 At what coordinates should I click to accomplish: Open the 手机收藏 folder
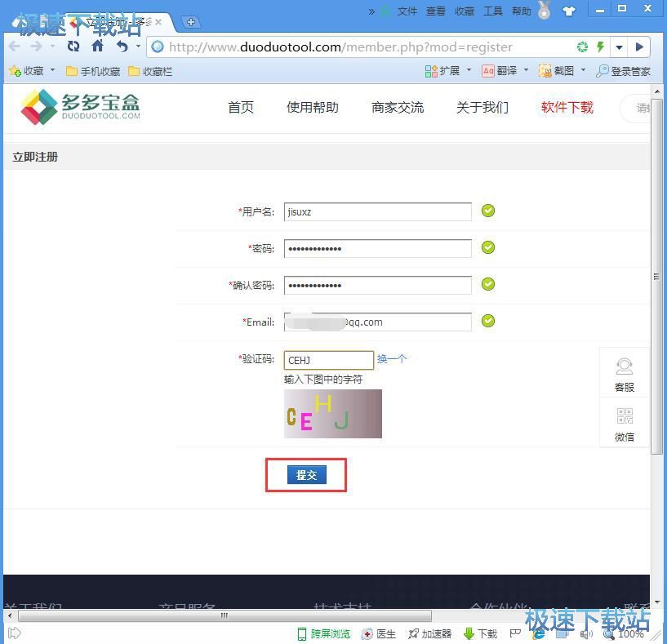[x=93, y=71]
